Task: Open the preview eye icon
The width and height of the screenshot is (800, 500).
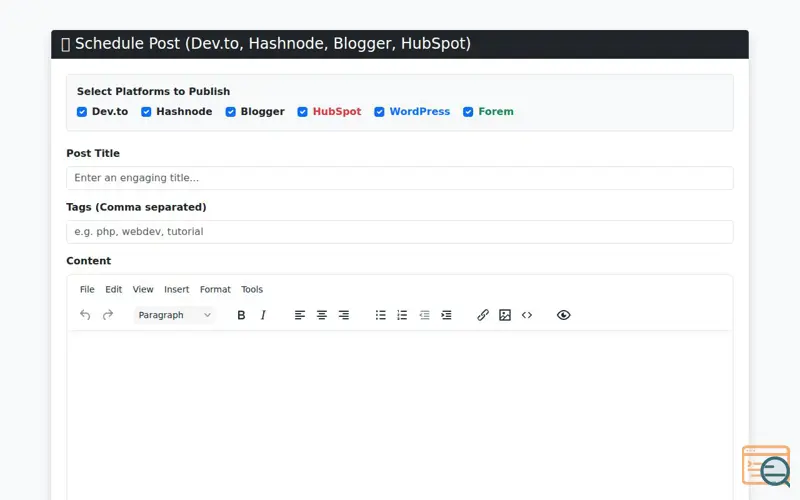Action: (x=564, y=315)
